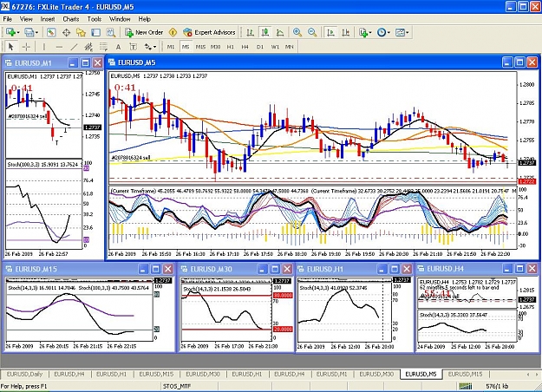Activate the EURUSD,M30 chart window title
Viewport: 542px width, 392px height.
pos(212,269)
